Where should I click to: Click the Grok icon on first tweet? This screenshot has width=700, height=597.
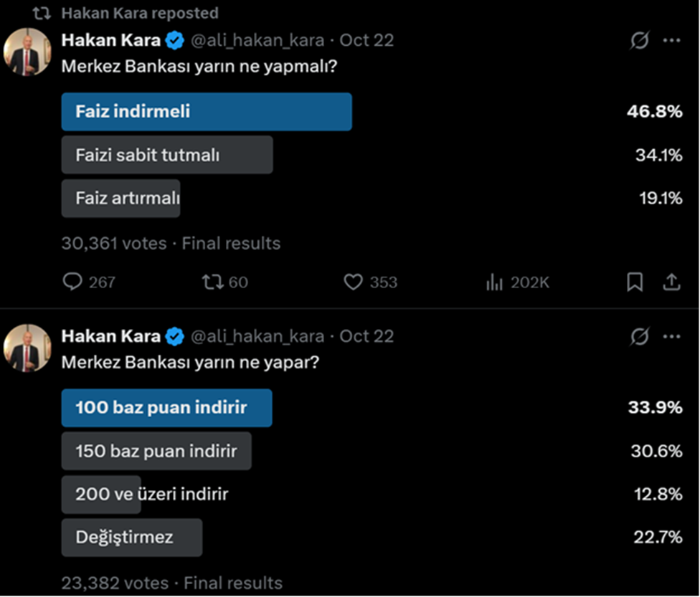click(639, 41)
